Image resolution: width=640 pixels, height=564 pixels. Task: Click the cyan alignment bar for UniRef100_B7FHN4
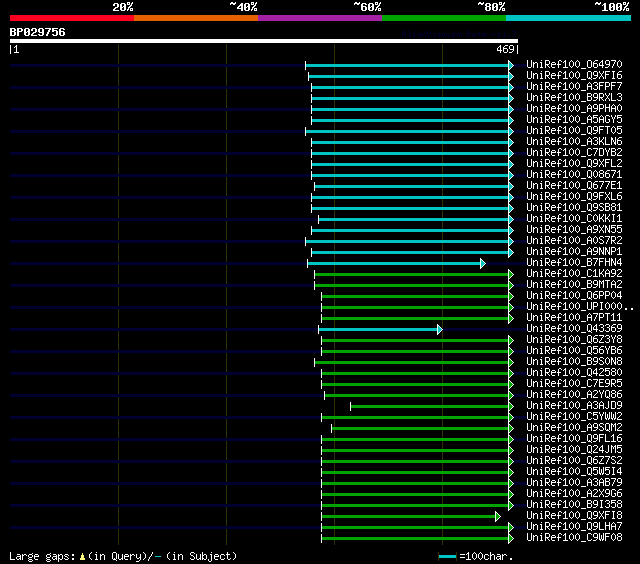pyautogui.click(x=394, y=264)
